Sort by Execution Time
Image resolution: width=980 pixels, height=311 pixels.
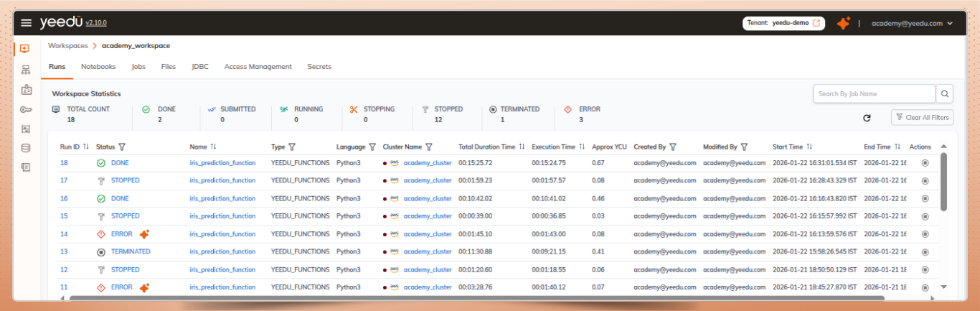point(583,147)
